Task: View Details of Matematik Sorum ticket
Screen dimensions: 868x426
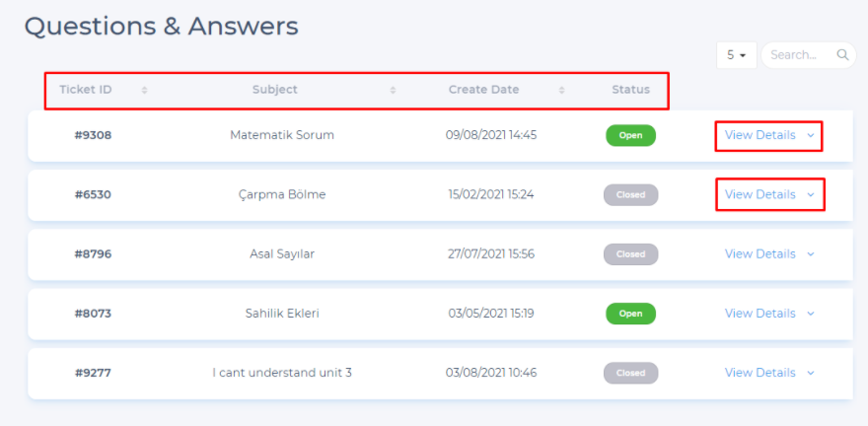Action: (759, 135)
